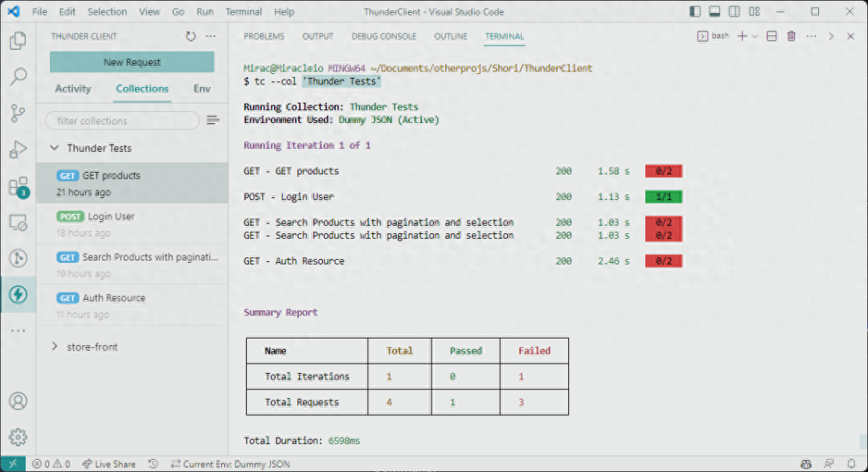This screenshot has height=472, width=868.
Task: Start Live Share from status bar
Action: 108,464
